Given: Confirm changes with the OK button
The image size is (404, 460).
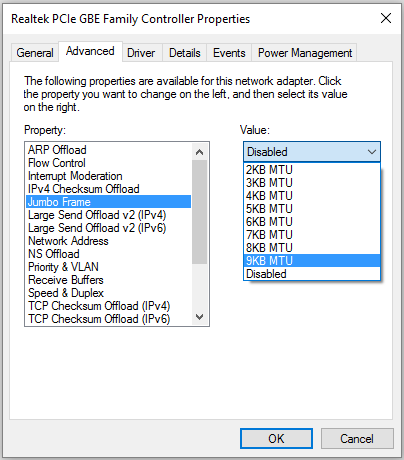Looking at the screenshot, I should (276, 438).
